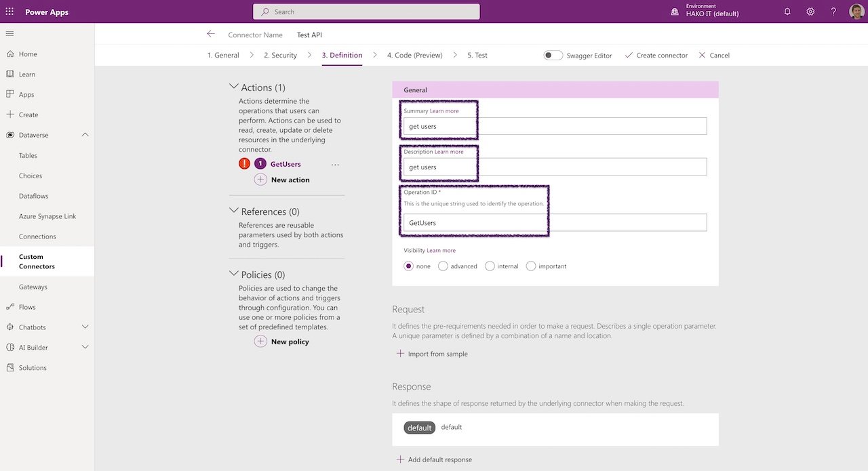This screenshot has height=471, width=868.
Task: Go to the 1. General step
Action: [x=223, y=55]
